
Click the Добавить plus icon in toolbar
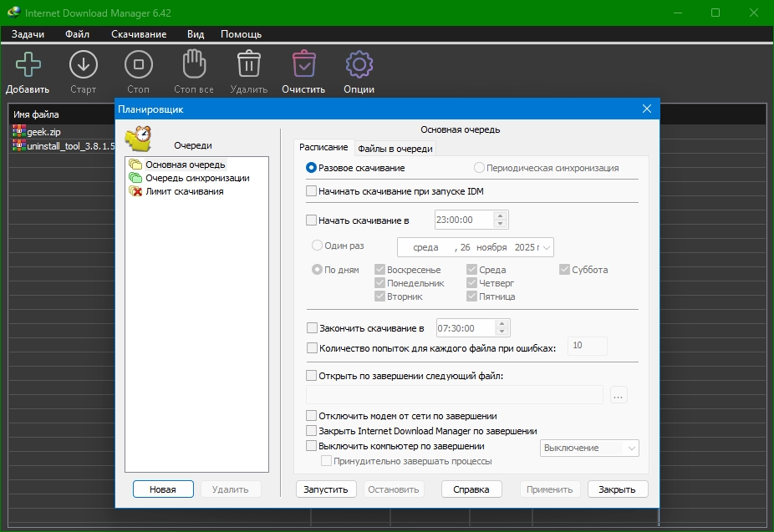point(28,64)
